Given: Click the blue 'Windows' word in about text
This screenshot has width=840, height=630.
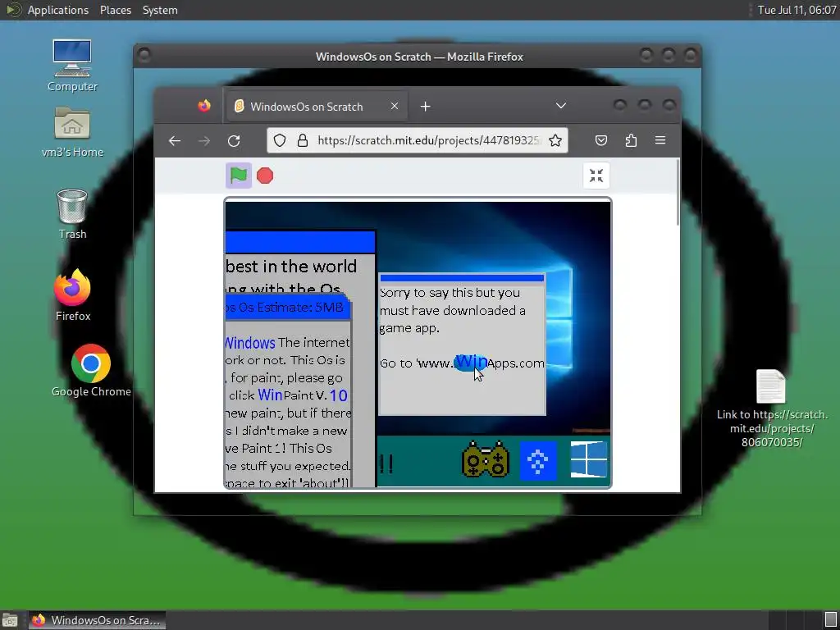Looking at the screenshot, I should pyautogui.click(x=250, y=343).
